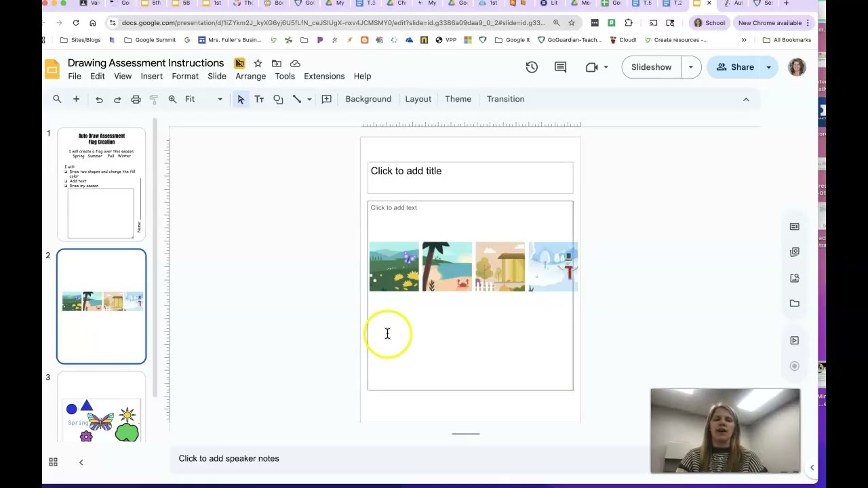Open the Google Summit bookmark folder
This screenshot has width=868, height=488.
pos(150,40)
